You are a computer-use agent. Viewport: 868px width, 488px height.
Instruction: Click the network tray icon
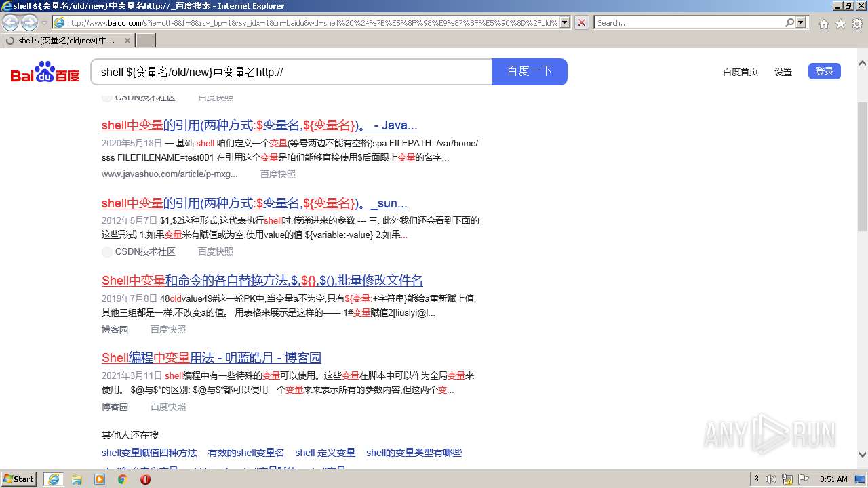(787, 479)
